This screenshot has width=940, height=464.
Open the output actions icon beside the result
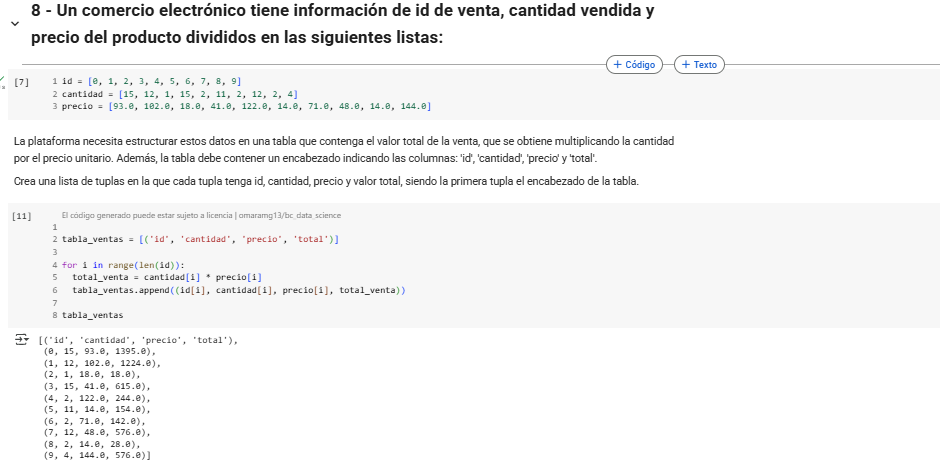22,340
